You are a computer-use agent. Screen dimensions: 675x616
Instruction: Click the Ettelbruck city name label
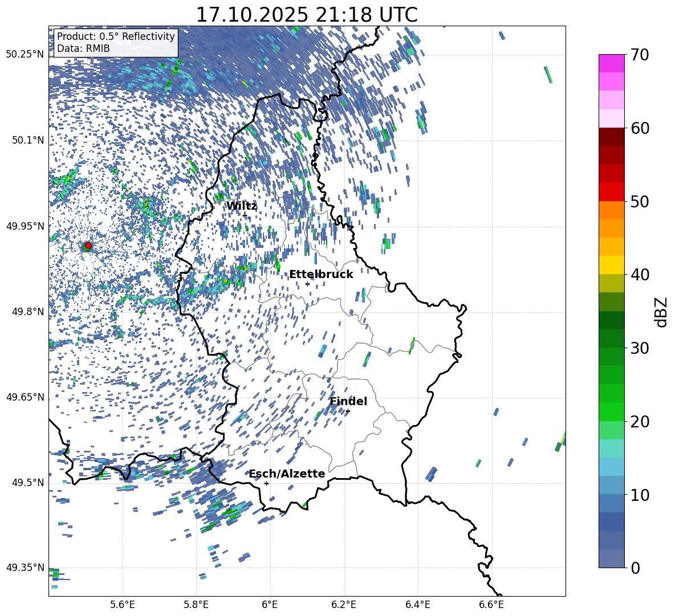point(321,275)
